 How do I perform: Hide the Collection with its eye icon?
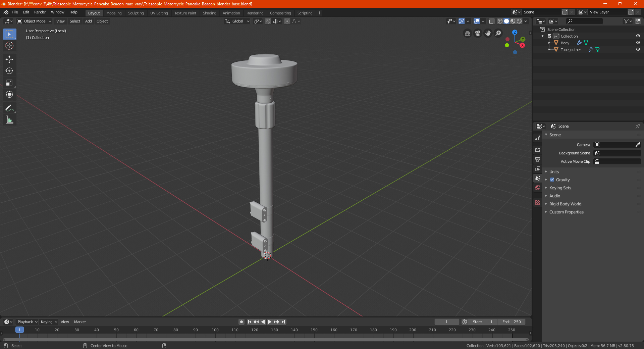click(x=638, y=36)
